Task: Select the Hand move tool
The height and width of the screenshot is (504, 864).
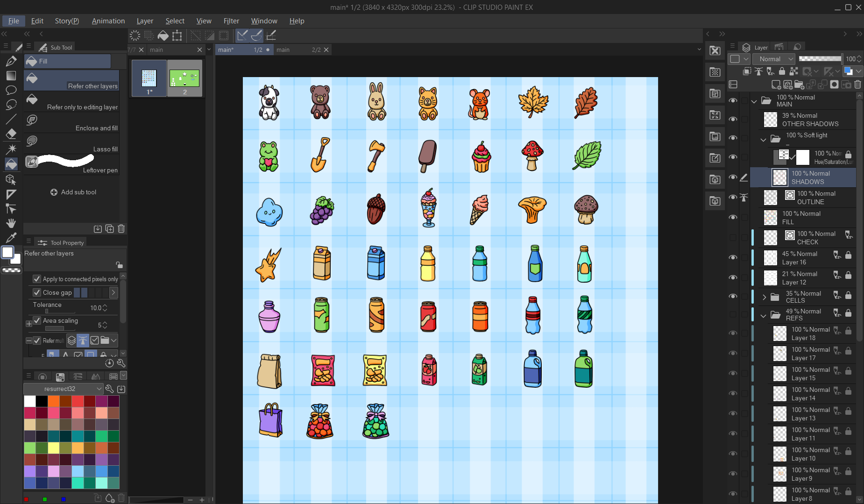Action: (x=11, y=223)
